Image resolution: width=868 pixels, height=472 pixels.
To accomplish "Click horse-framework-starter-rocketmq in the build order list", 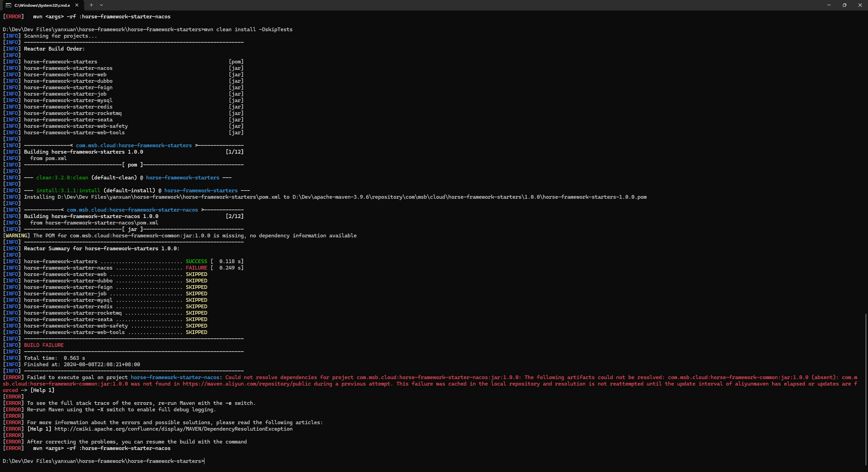I will coord(73,113).
